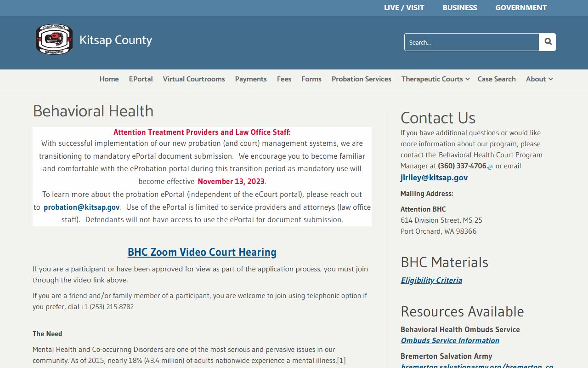Click the Behavioral Health page heading
588x368 pixels.
[x=93, y=111]
